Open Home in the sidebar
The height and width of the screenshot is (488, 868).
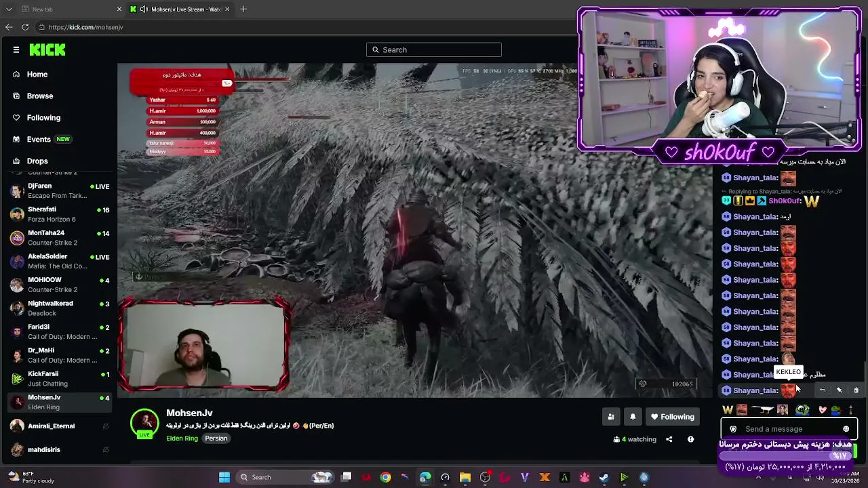(37, 74)
